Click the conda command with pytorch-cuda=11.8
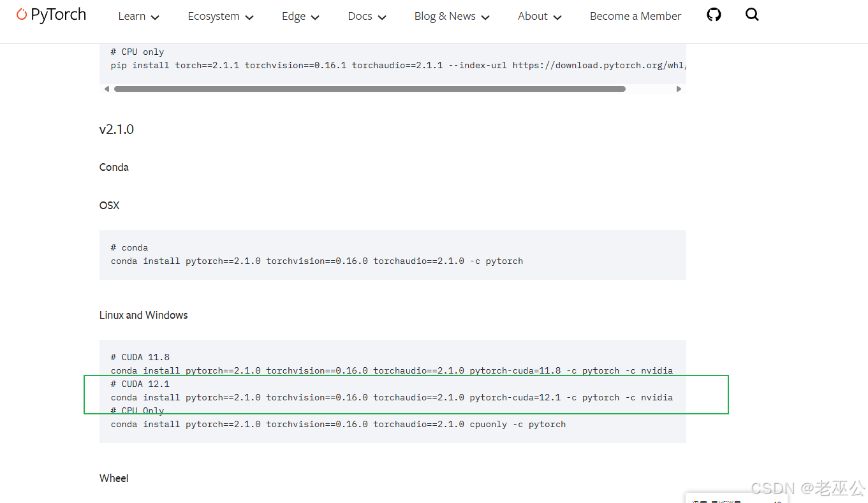 (392, 370)
